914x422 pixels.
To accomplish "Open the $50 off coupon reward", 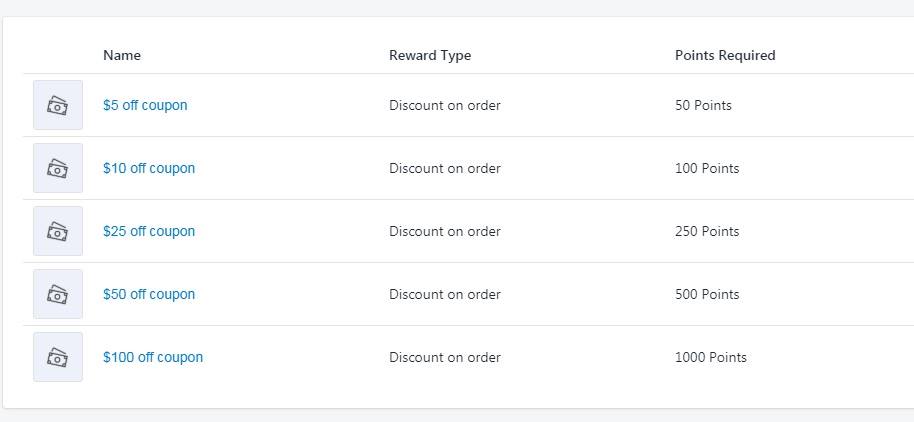I will [149, 294].
